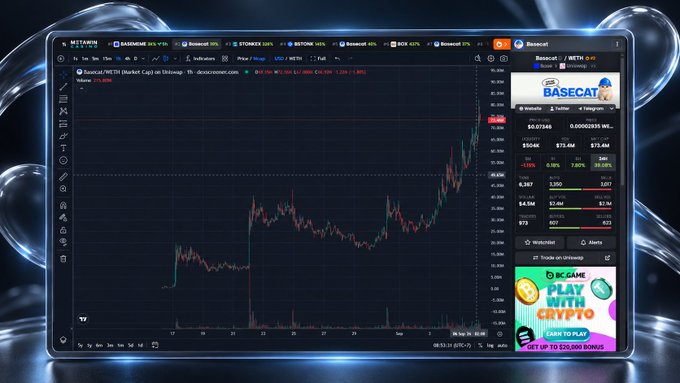Click the chart quick search icon
The width and height of the screenshot is (680, 383).
[x=477, y=59]
